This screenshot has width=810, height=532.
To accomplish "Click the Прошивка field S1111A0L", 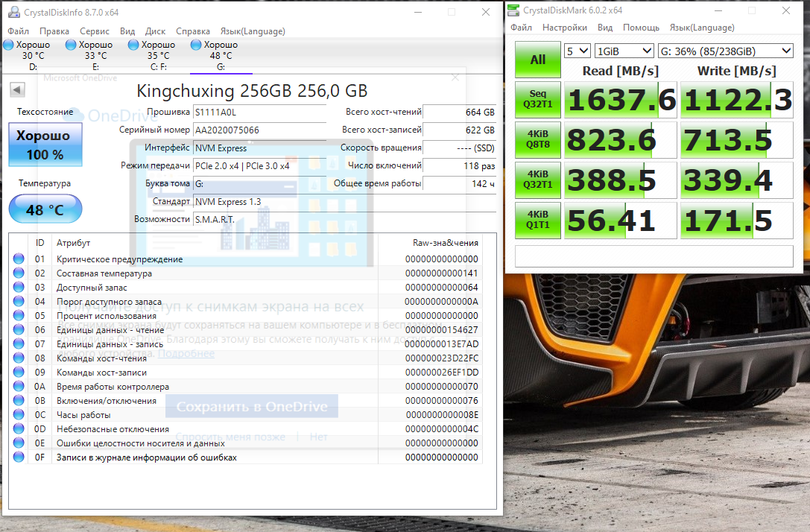I will coord(260,112).
